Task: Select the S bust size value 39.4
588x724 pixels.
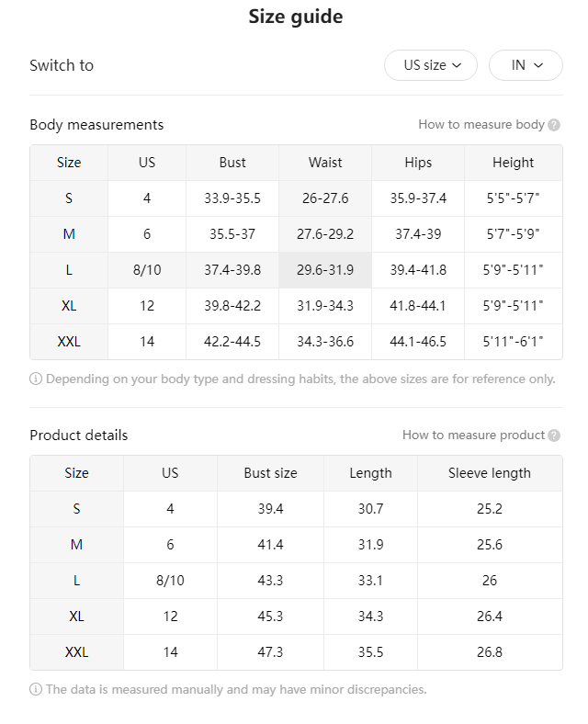Action: coord(270,509)
